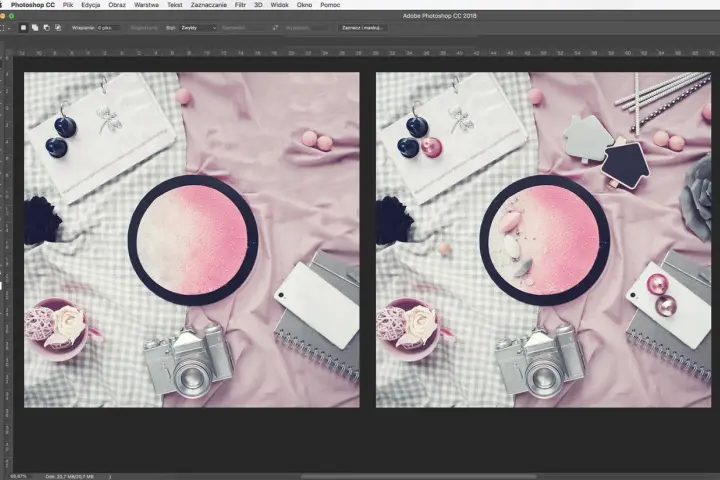Image resolution: width=720 pixels, height=480 pixels.
Task: Open the Tekst menu
Action: (175, 5)
